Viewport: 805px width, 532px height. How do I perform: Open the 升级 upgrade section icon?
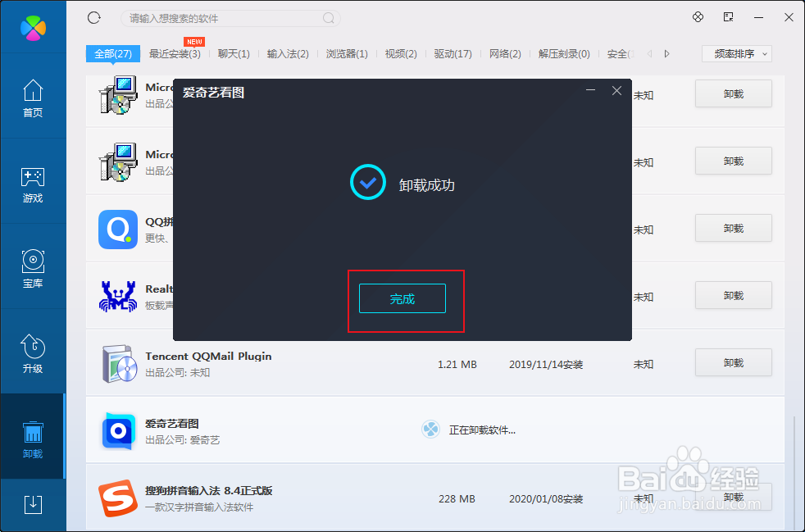tap(33, 348)
